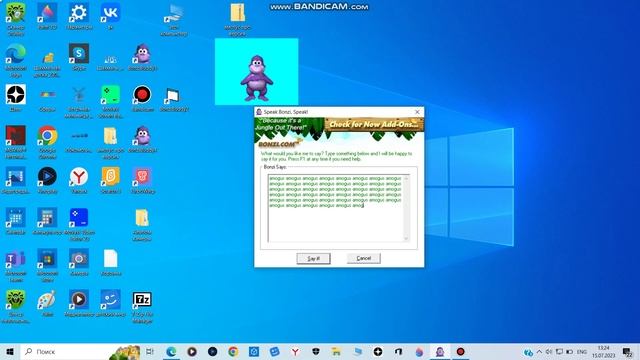The height and width of the screenshot is (360, 640).
Task: Open the Paint 3D desktop shortcut
Action: coord(47,16)
